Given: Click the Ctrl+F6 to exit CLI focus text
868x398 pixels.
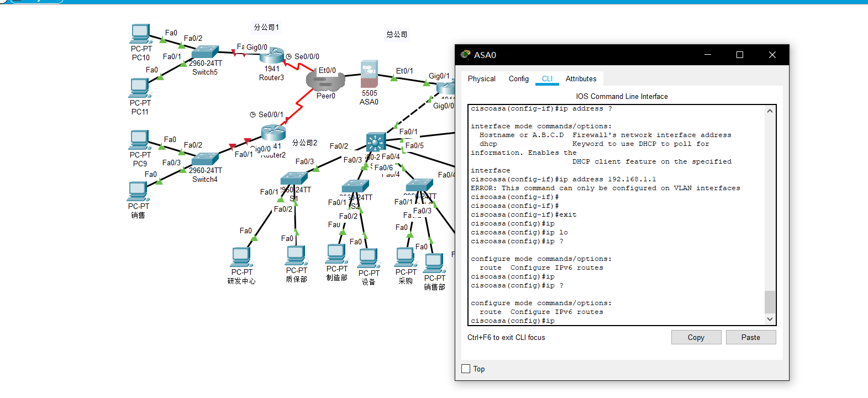Looking at the screenshot, I should click(506, 337).
